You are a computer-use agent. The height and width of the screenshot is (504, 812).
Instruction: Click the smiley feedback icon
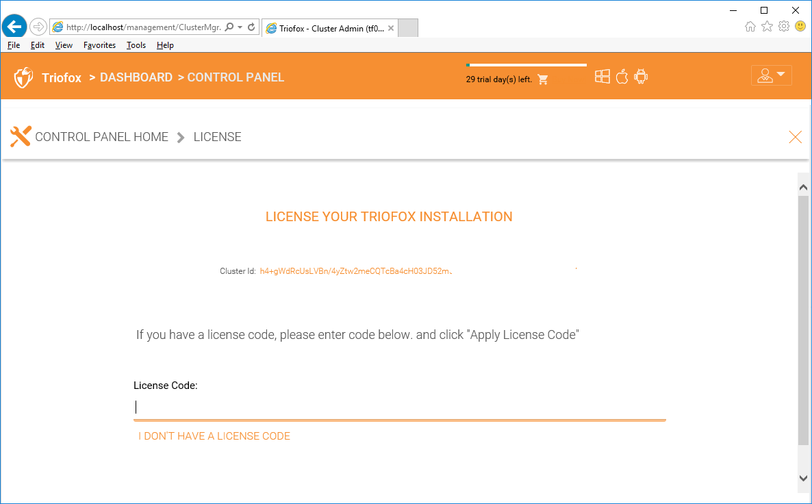point(800,26)
